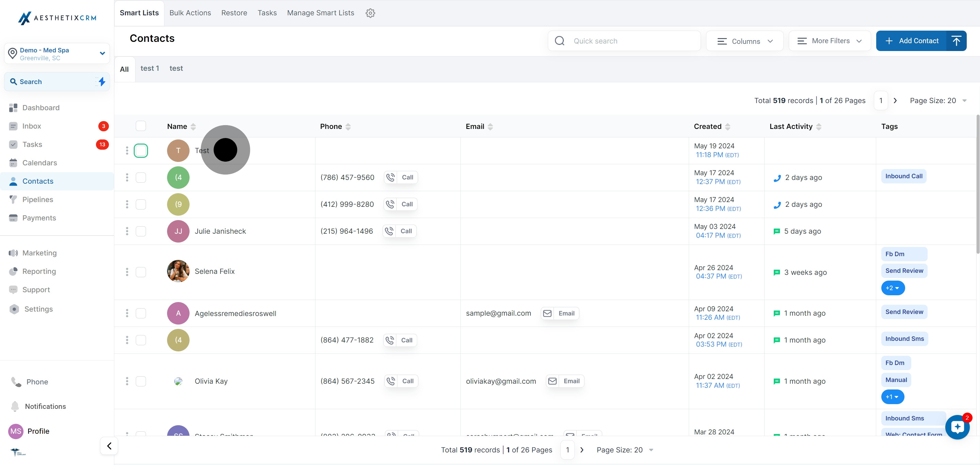The height and width of the screenshot is (465, 980).
Task: Select the test 1 smart list tab
Action: 149,68
